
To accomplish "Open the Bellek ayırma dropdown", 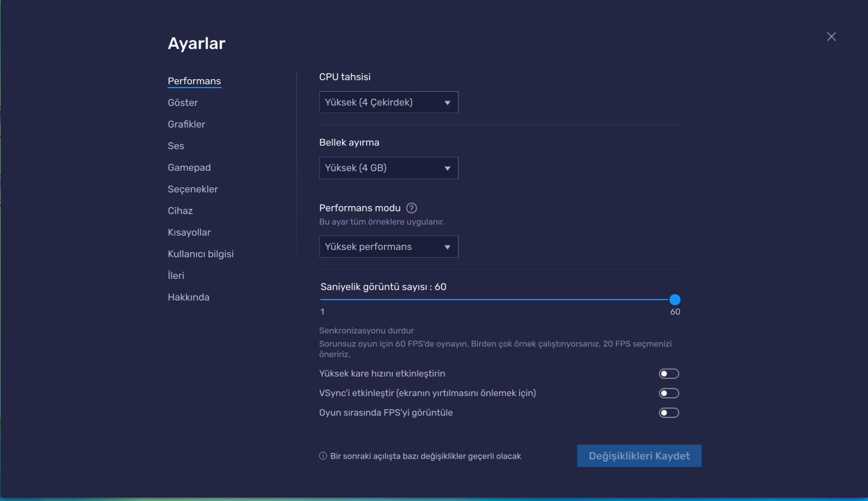I will coord(389,168).
